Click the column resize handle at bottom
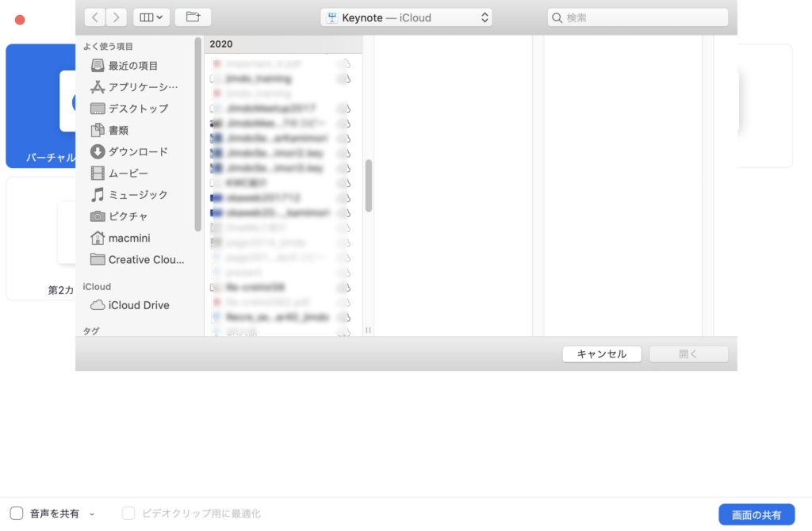The image size is (812, 531). tap(368, 330)
